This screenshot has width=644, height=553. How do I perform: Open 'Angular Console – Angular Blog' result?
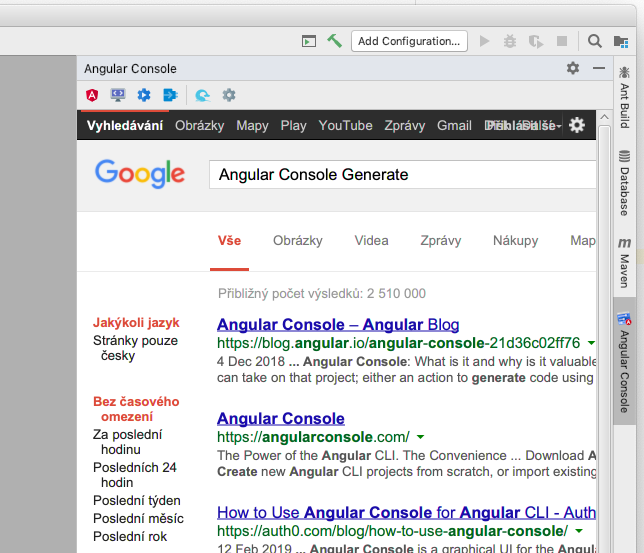pos(338,324)
